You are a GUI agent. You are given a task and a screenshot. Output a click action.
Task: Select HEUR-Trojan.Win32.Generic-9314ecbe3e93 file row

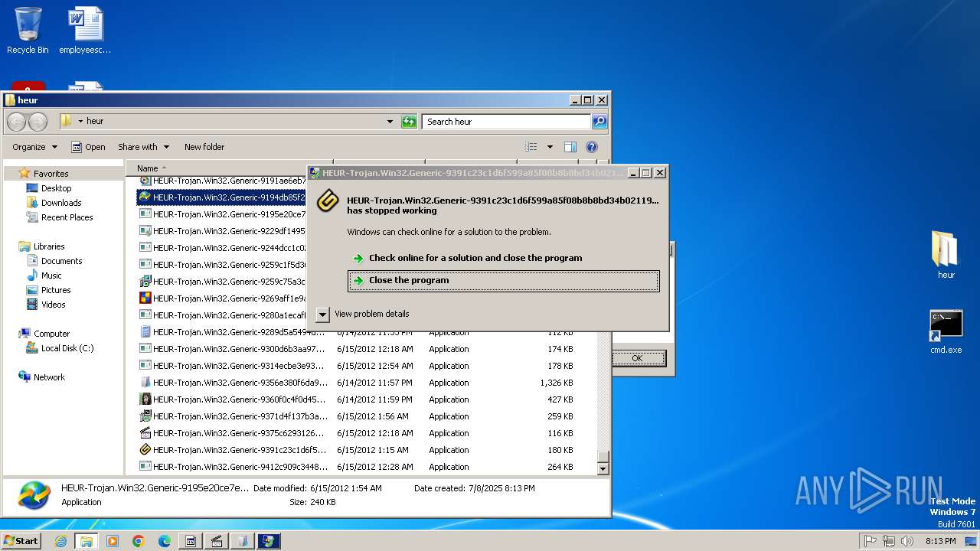point(360,366)
